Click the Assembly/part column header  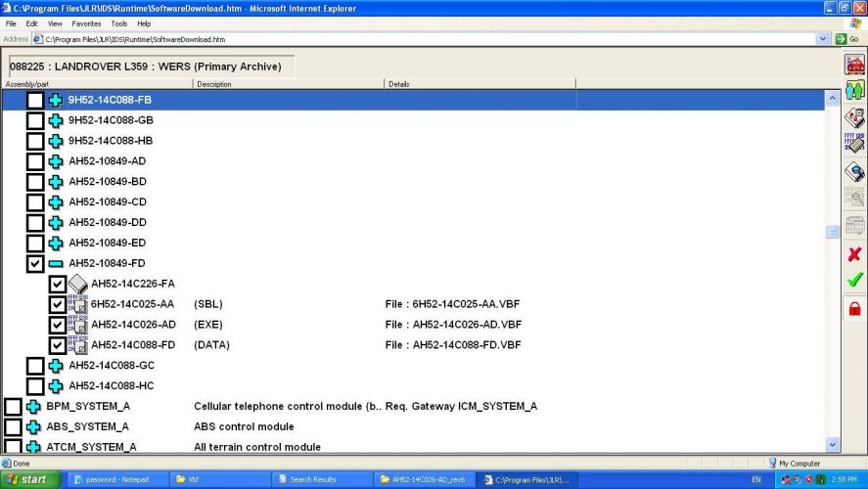(x=98, y=84)
